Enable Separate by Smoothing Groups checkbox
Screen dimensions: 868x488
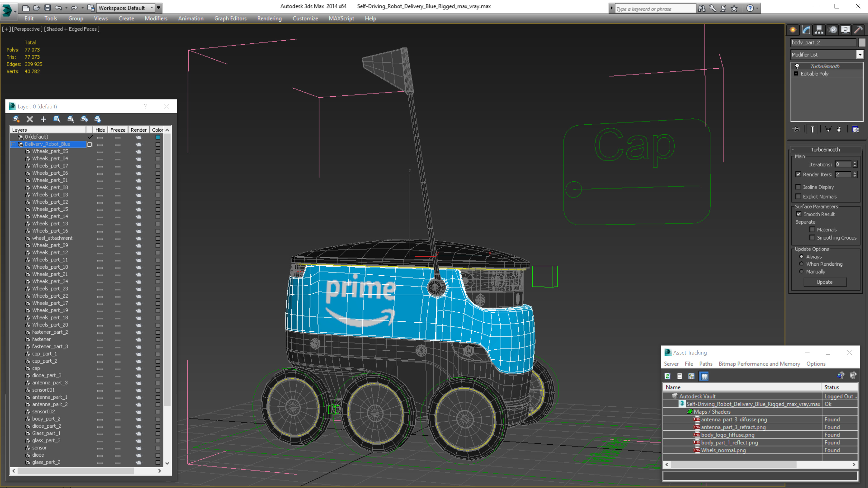click(x=812, y=238)
